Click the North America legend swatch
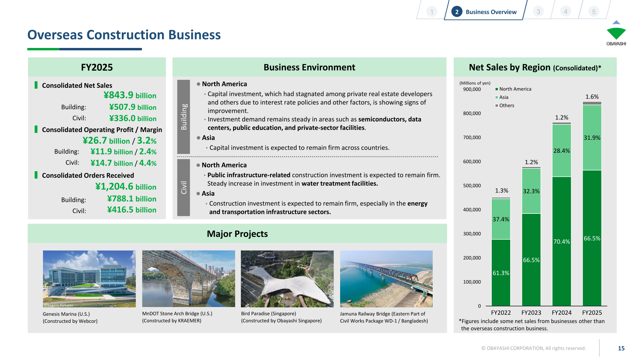This screenshot has width=644, height=362. [x=497, y=89]
